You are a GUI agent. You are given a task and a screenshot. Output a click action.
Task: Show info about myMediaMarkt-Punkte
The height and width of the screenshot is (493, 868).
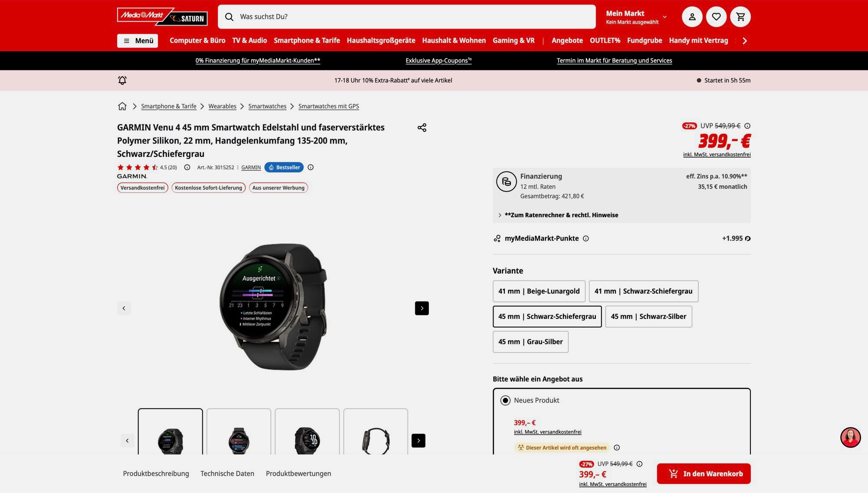[x=585, y=238]
